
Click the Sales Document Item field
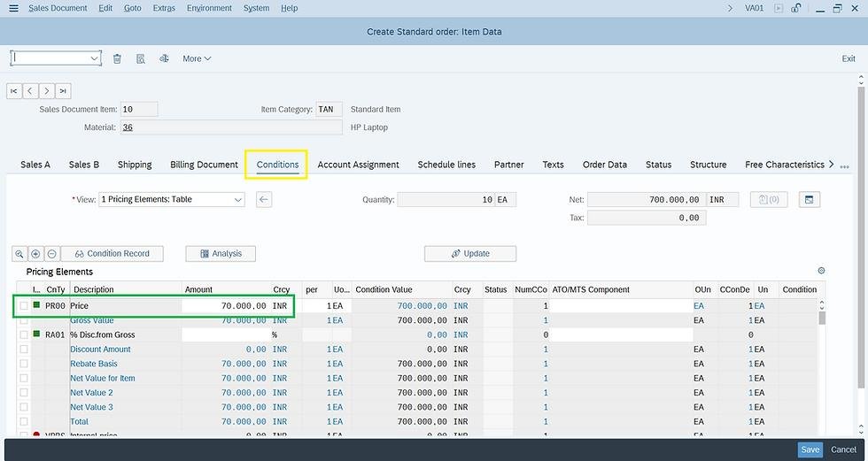pyautogui.click(x=139, y=110)
